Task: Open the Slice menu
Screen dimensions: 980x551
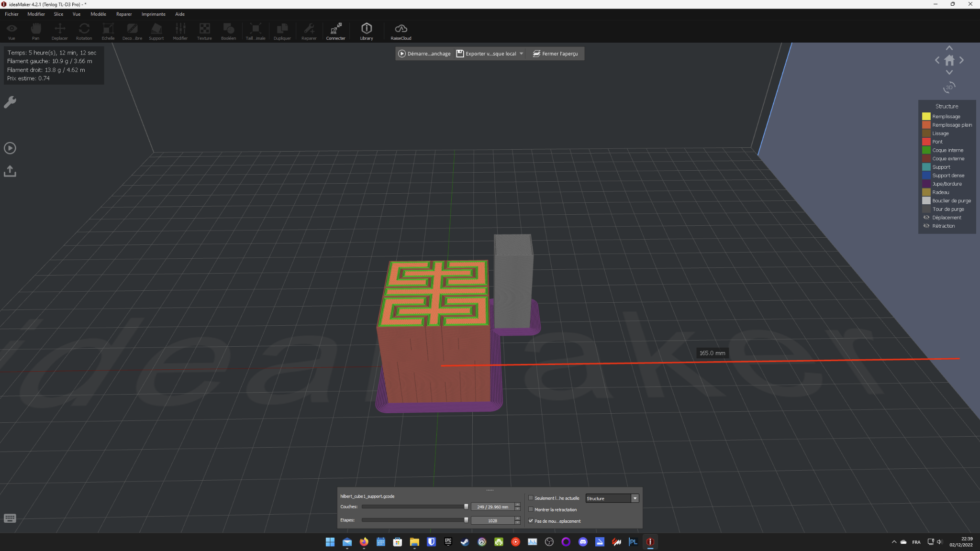Action: 58,14
